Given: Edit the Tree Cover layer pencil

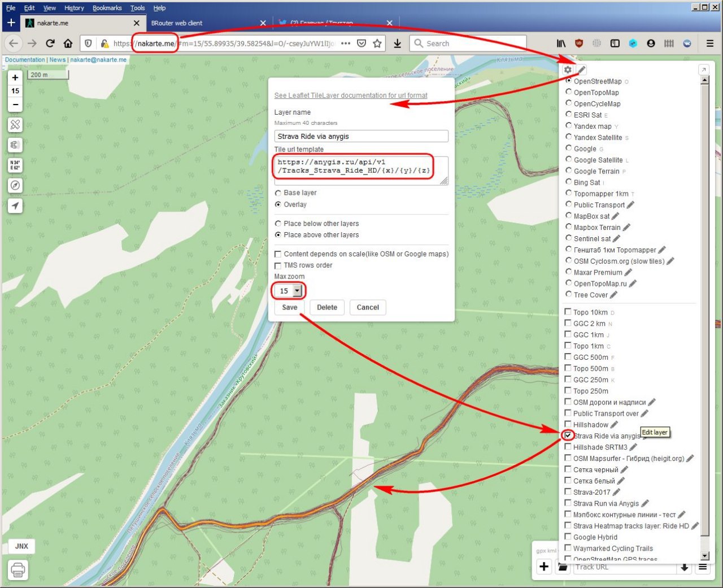Looking at the screenshot, I should point(613,294).
